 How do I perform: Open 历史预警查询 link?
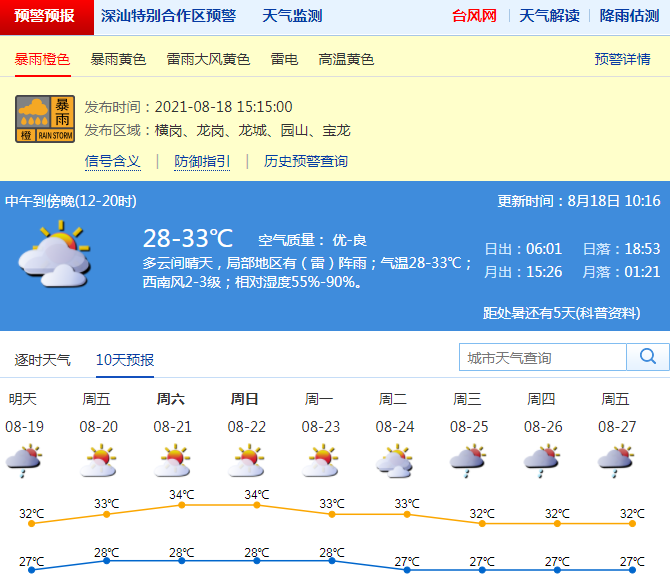point(306,161)
